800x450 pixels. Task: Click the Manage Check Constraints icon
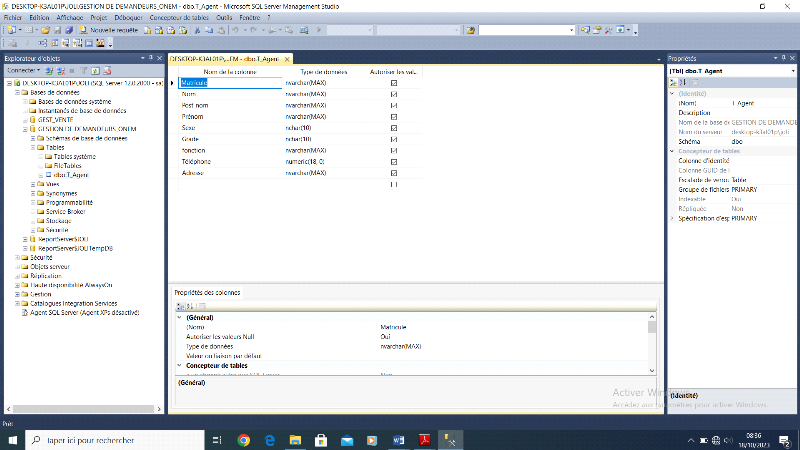pos(89,43)
